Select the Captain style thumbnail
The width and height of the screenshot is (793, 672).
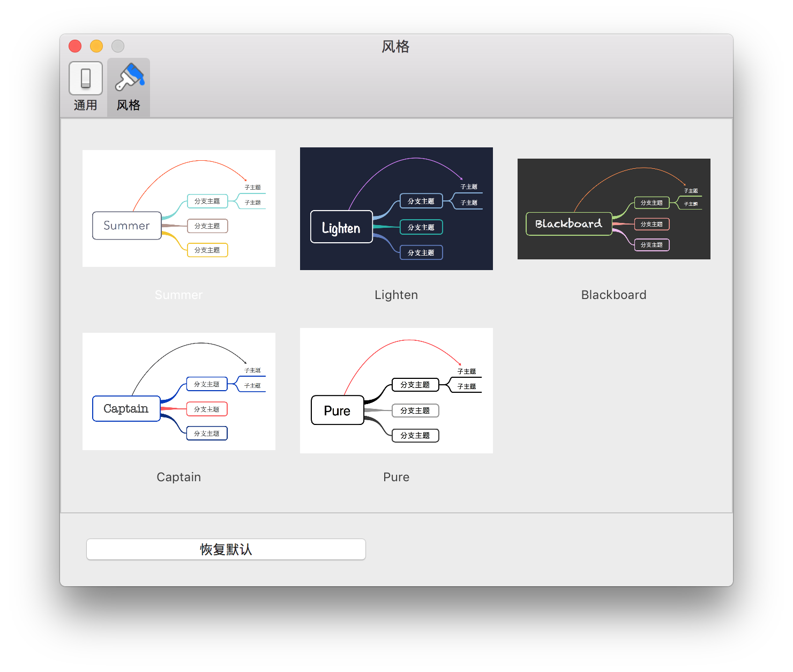179,391
